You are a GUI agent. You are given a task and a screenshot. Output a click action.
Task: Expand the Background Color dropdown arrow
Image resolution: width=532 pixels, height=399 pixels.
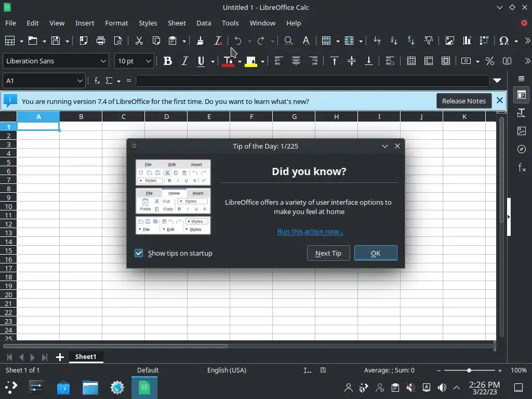click(x=262, y=61)
